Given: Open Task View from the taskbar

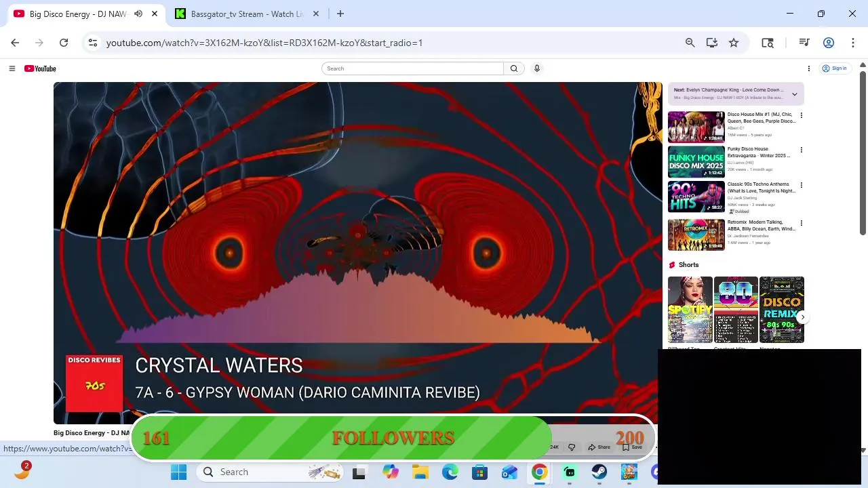Looking at the screenshot, I should click(359, 472).
